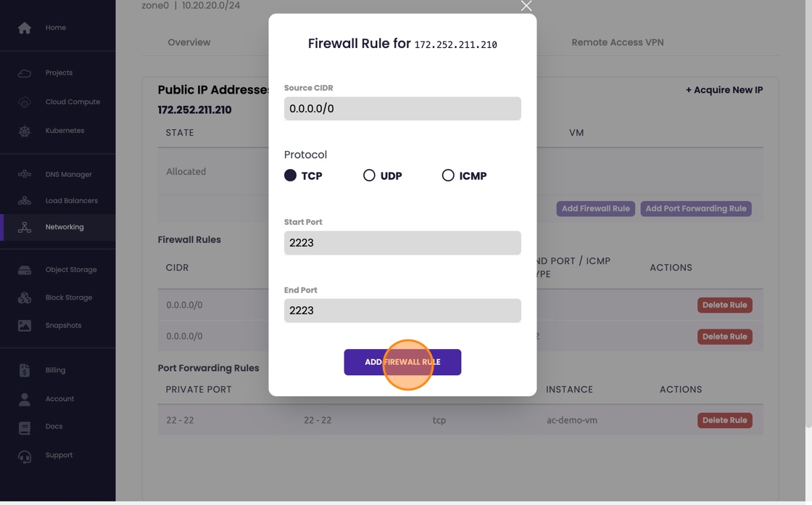Click the End Port field
This screenshot has height=505, width=812.
[402, 311]
